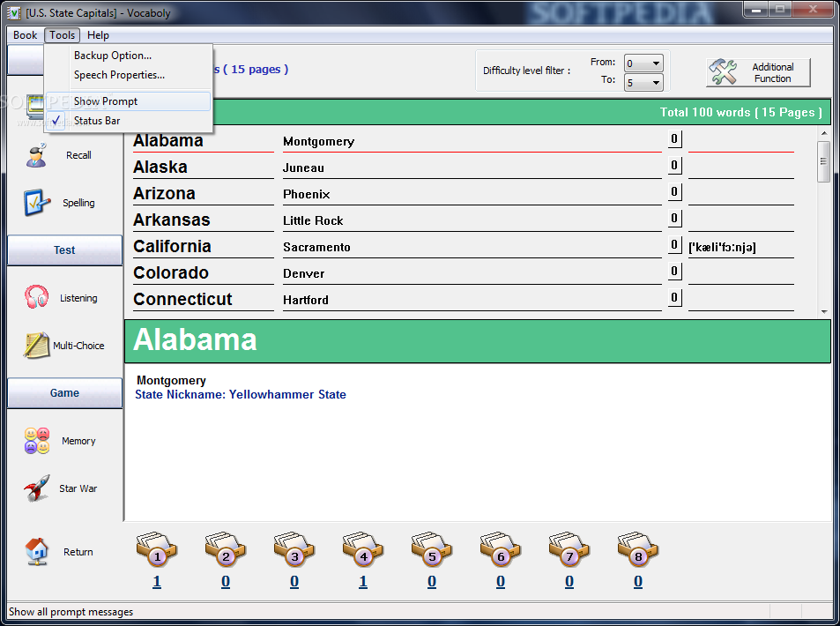840x626 pixels.
Task: Click difficulty level box for Alaska row
Action: coord(674,165)
